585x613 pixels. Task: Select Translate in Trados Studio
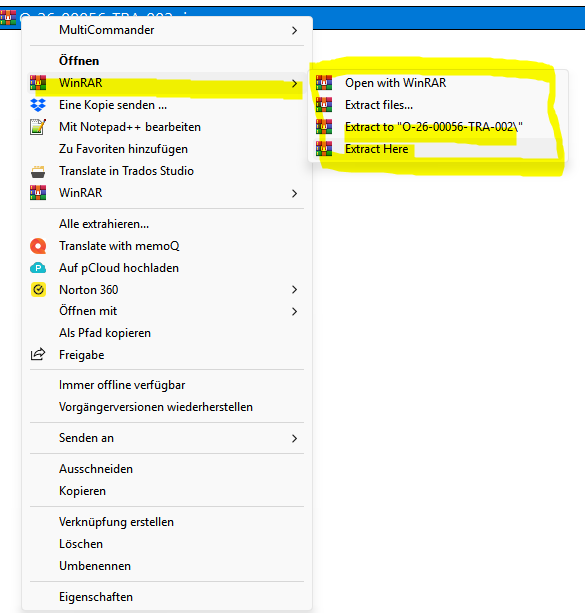click(167, 171)
